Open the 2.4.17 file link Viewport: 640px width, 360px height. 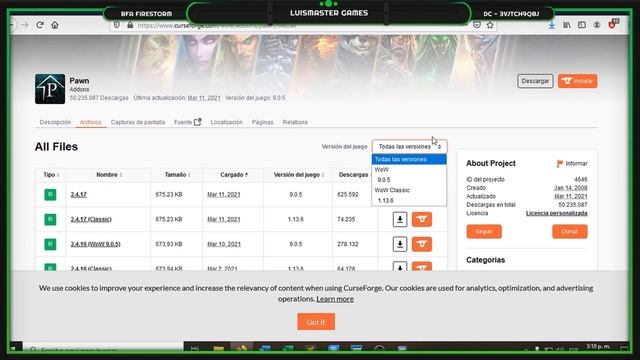[x=78, y=195]
